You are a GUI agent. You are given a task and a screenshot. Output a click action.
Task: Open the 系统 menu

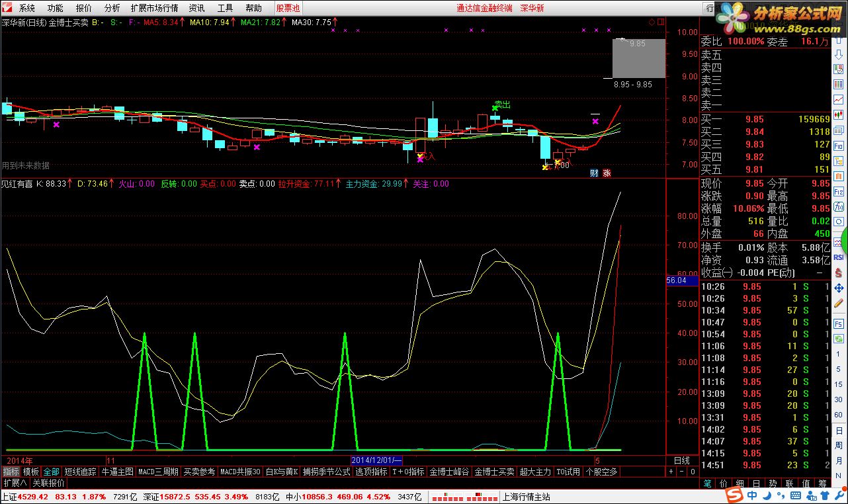[26, 8]
